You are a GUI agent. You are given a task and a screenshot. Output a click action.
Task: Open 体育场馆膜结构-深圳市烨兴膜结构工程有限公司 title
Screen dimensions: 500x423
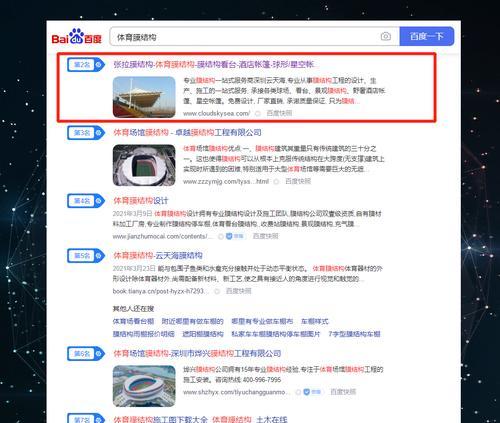pos(197,353)
